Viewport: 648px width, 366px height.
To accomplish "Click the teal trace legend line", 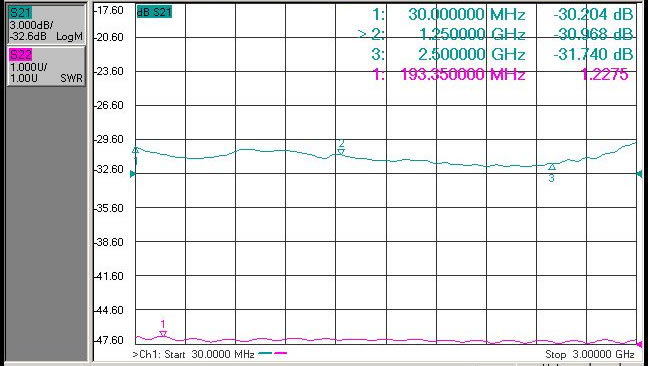I will 265,353.
